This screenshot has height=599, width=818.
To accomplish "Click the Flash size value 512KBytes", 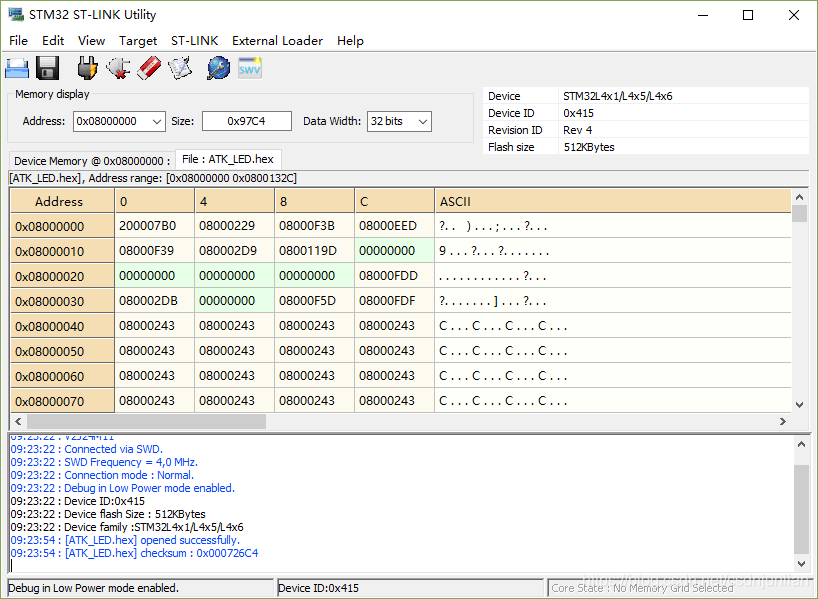I will pos(589,147).
